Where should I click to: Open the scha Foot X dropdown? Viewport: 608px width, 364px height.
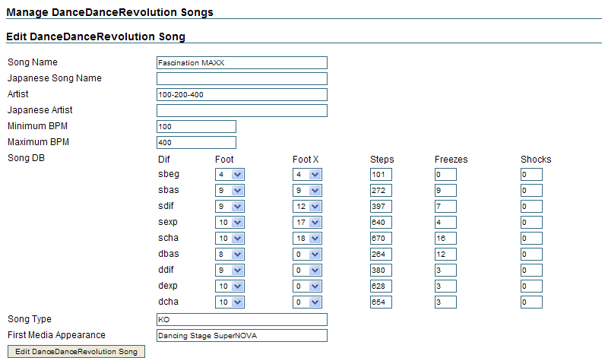[x=307, y=238]
